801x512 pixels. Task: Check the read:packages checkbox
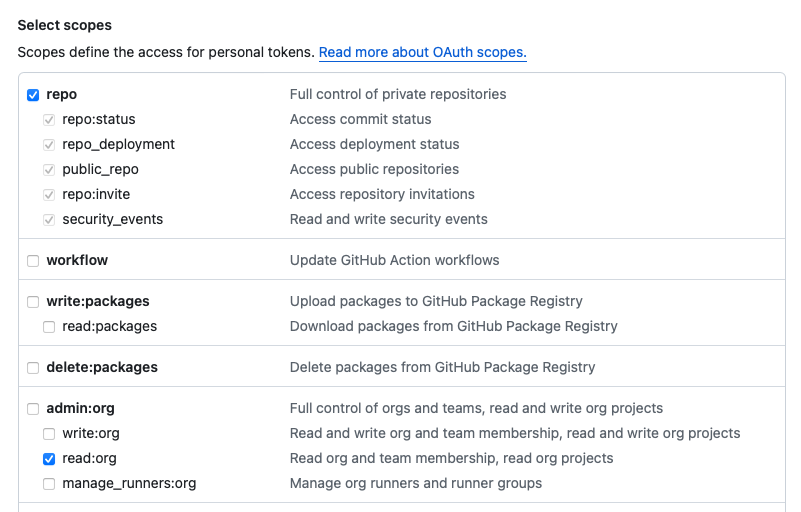click(49, 327)
